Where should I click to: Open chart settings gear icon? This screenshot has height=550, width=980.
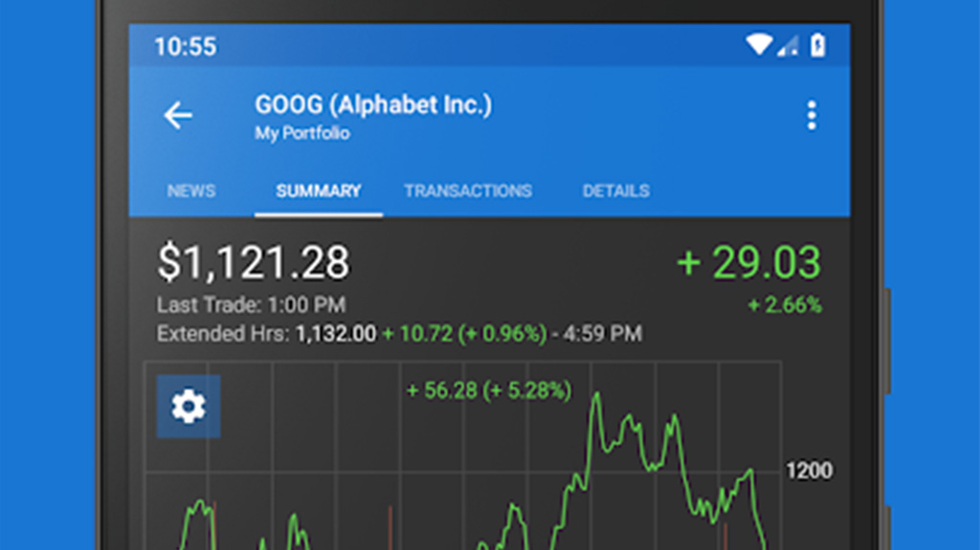189,407
